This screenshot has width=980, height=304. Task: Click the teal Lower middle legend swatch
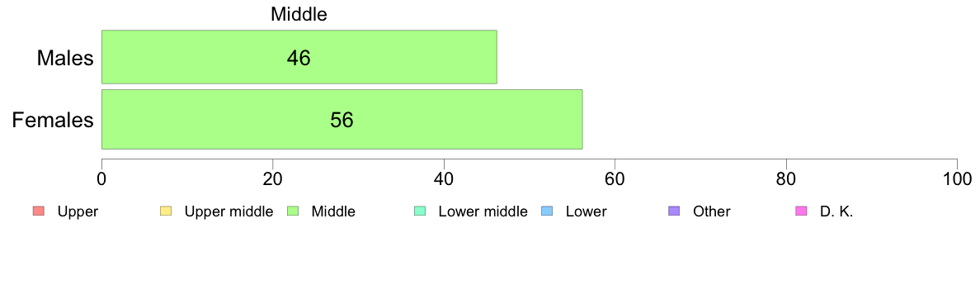[x=419, y=211]
